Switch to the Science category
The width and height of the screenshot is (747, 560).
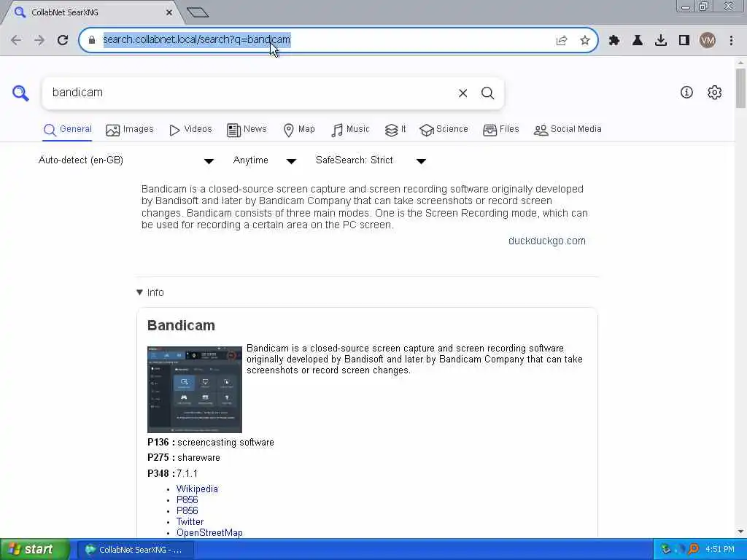(444, 130)
